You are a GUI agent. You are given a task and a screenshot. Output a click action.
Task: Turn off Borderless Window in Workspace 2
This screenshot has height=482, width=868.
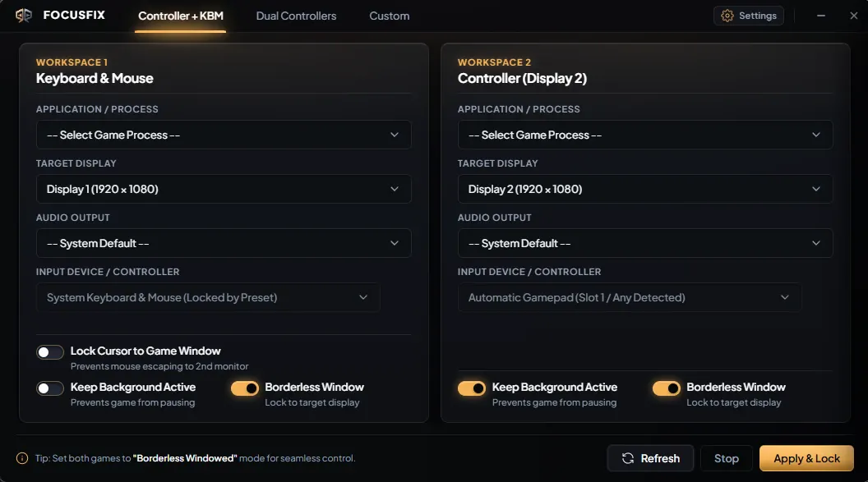(x=666, y=388)
